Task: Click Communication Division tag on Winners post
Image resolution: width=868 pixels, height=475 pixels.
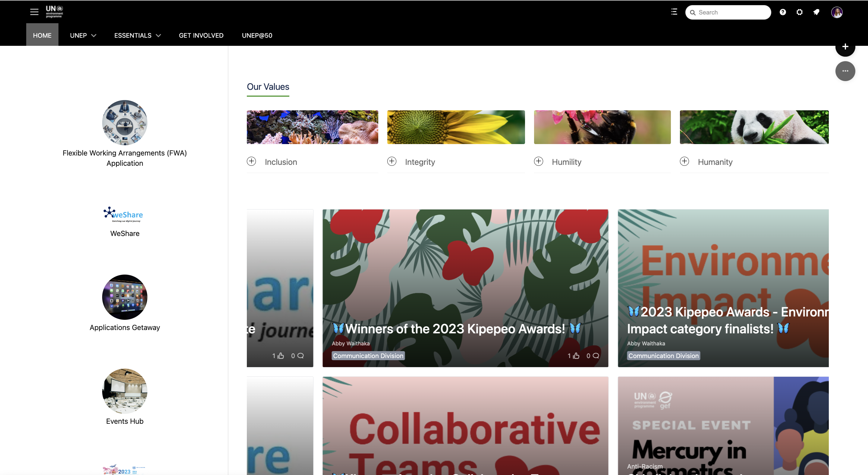Action: [368, 356]
